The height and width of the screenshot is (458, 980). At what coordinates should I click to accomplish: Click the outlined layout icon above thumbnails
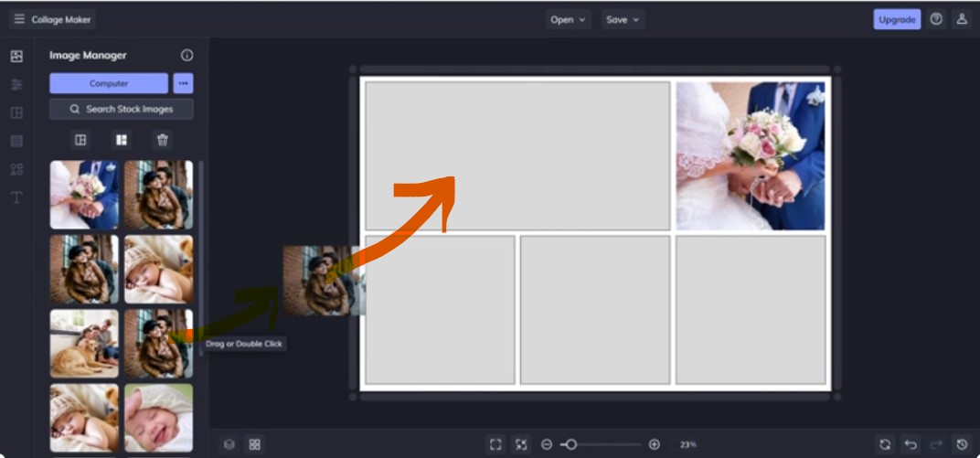[x=80, y=140]
